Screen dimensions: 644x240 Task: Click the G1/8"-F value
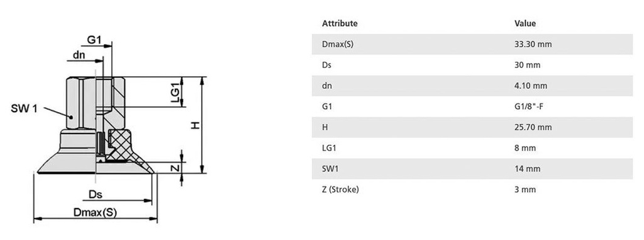(530, 106)
